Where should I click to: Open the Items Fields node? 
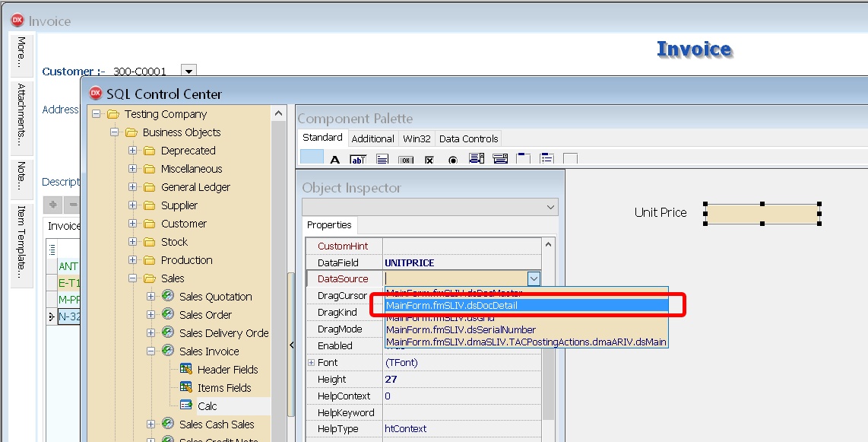pyautogui.click(x=224, y=388)
